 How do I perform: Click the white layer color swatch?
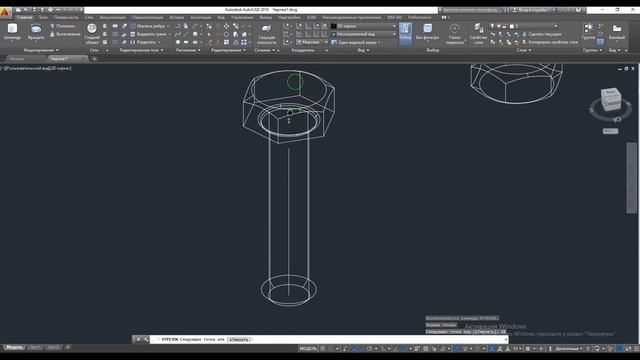tap(511, 26)
